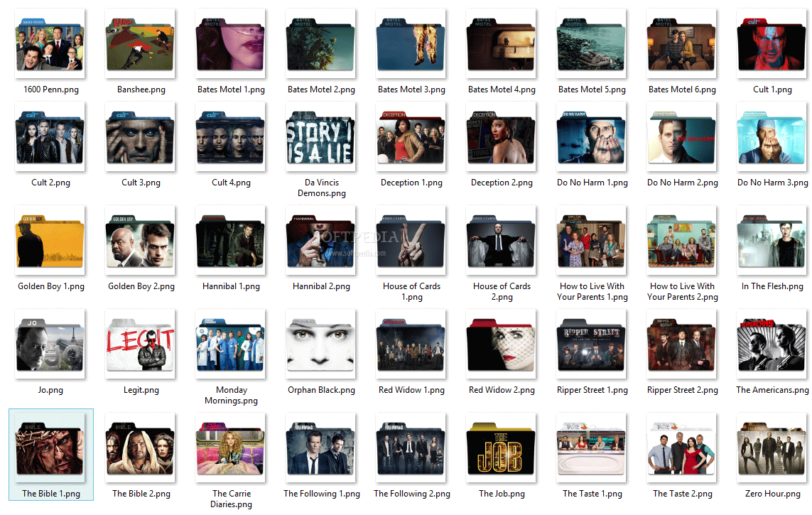Click the Cult 1 folder icon
Viewport: 812px width, 515px height.
click(772, 43)
